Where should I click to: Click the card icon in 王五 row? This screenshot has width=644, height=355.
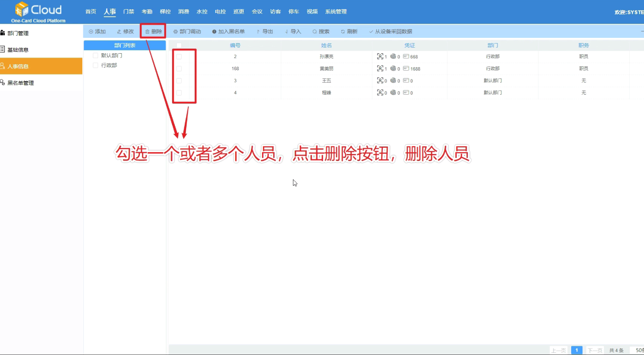pyautogui.click(x=406, y=80)
